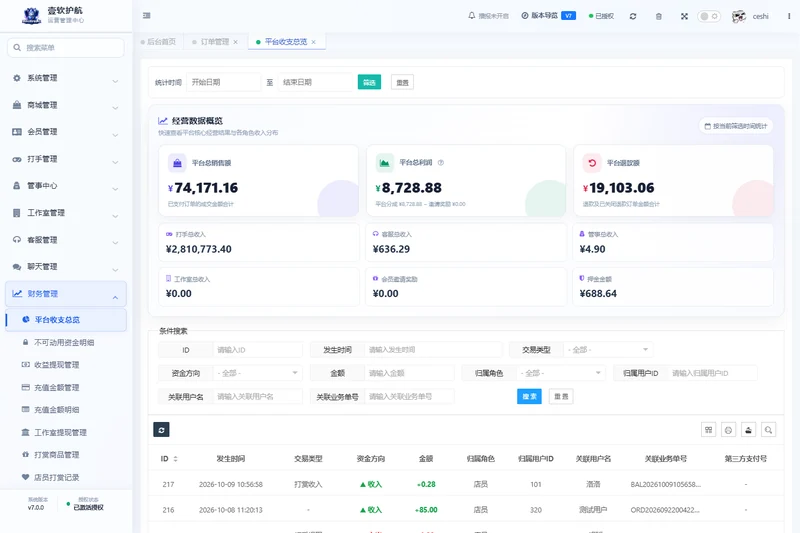
Task: Open 店员打赏记录 in sidebar
Action: click(56, 477)
